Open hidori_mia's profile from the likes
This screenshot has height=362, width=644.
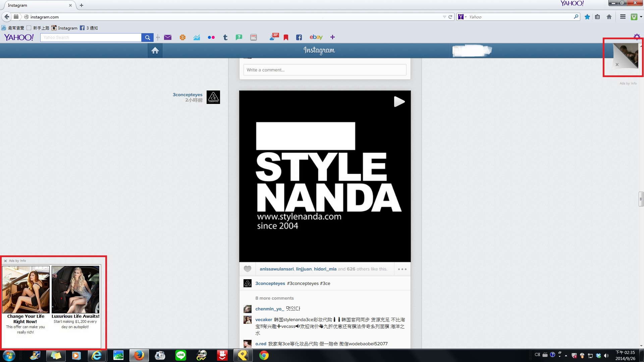(x=325, y=269)
